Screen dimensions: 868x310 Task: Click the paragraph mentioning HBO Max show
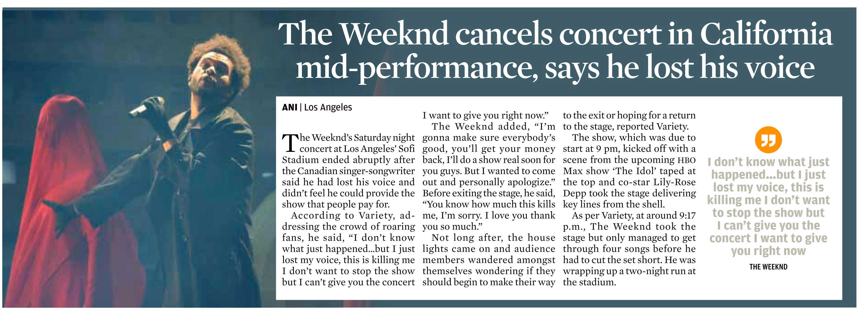point(629,171)
